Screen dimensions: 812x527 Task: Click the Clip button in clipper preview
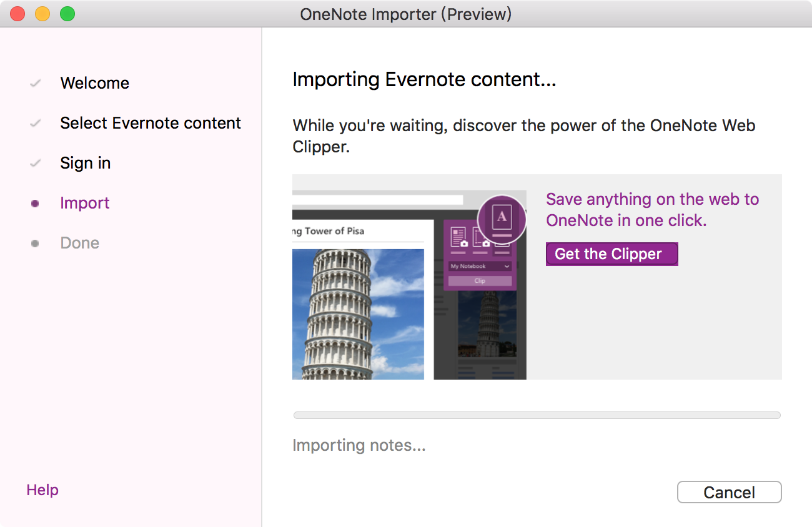tap(480, 281)
